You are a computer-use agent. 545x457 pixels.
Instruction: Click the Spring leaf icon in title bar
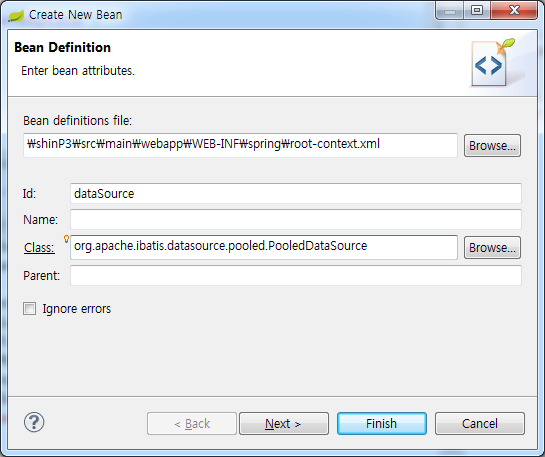pos(16,16)
